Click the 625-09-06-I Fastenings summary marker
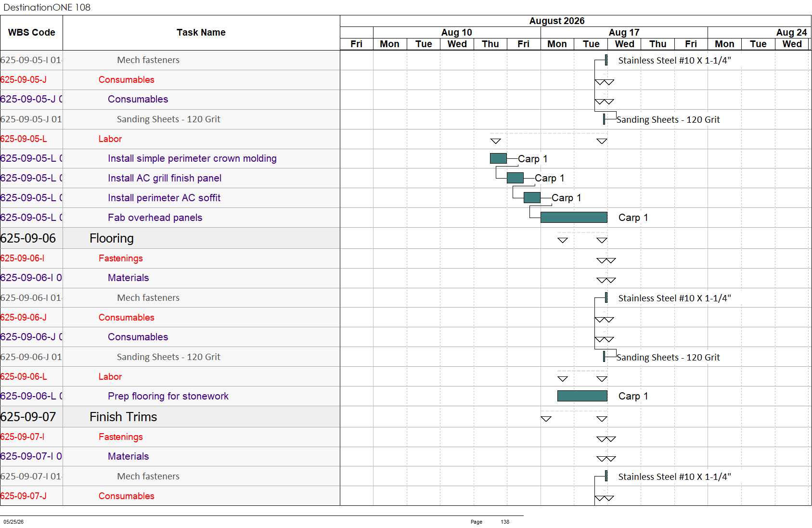This screenshot has height=528, width=812. [x=606, y=260]
